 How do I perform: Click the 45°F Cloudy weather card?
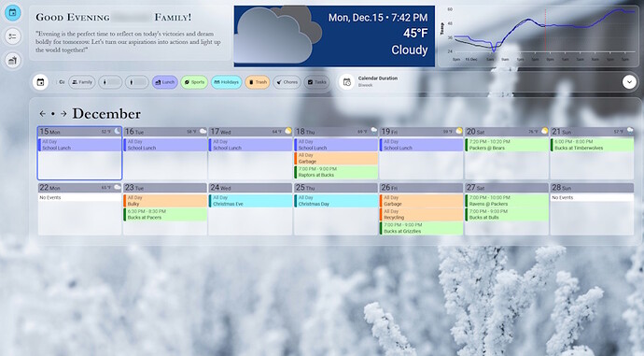(334, 36)
